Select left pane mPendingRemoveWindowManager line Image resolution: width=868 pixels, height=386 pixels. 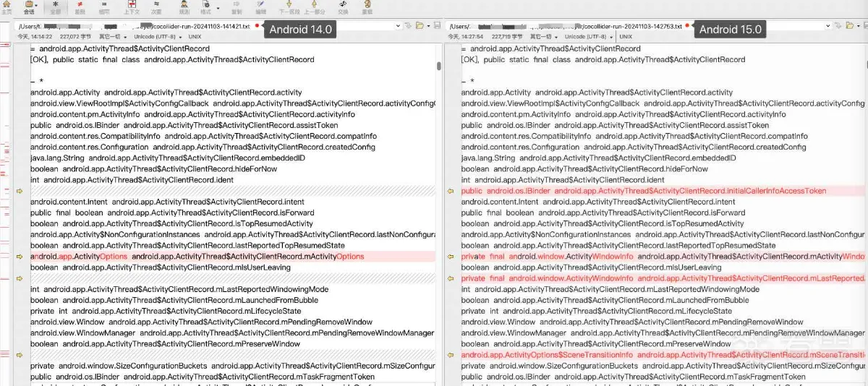coord(231,333)
